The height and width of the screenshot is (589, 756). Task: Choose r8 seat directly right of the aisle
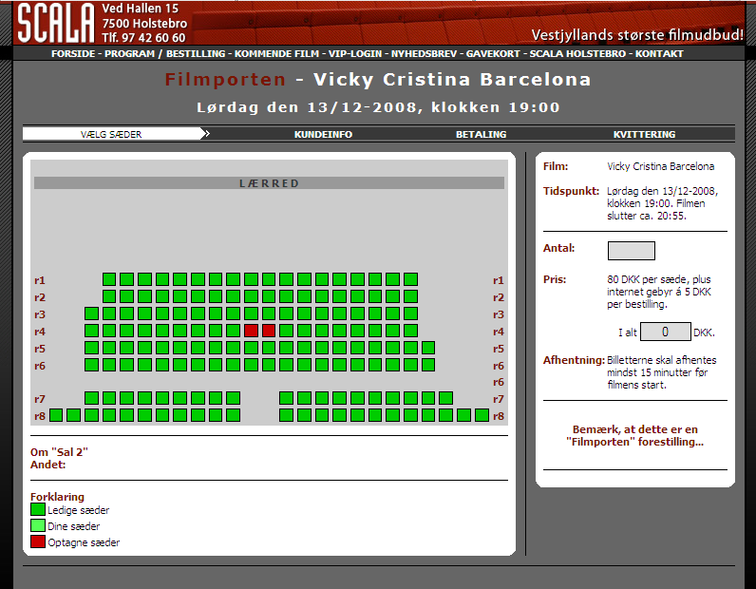[286, 415]
